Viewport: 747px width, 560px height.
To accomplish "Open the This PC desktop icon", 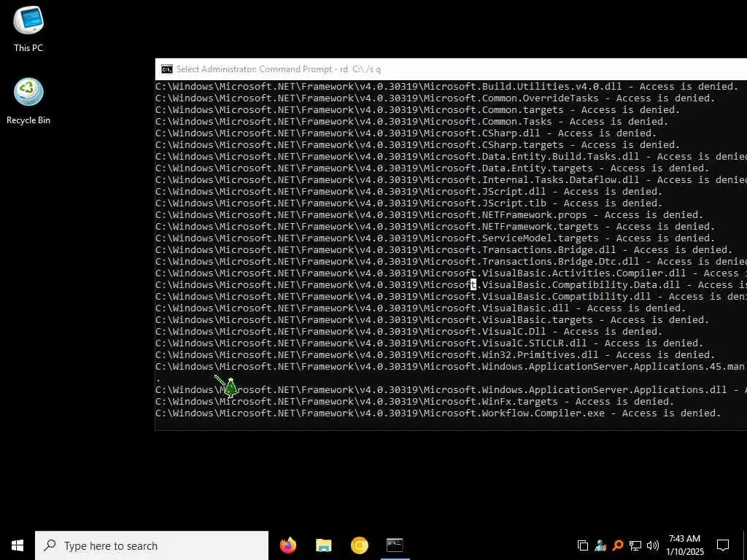I will click(28, 28).
